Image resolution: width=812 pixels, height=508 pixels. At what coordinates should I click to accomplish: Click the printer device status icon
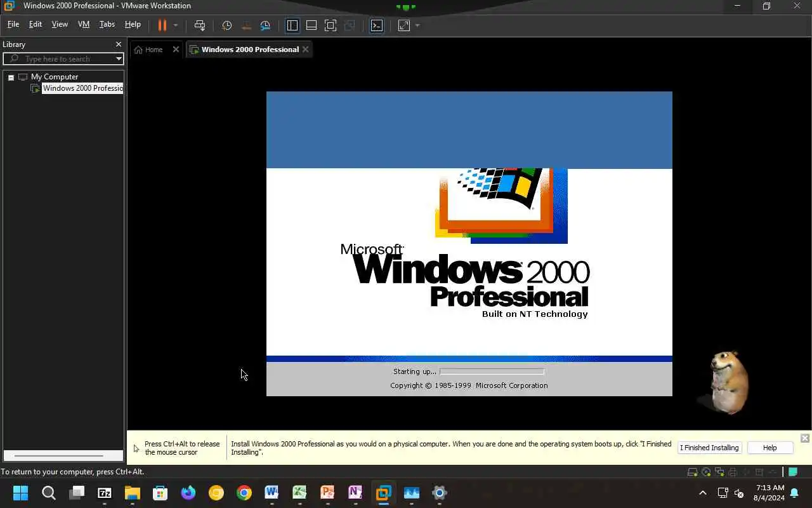pos(733,472)
